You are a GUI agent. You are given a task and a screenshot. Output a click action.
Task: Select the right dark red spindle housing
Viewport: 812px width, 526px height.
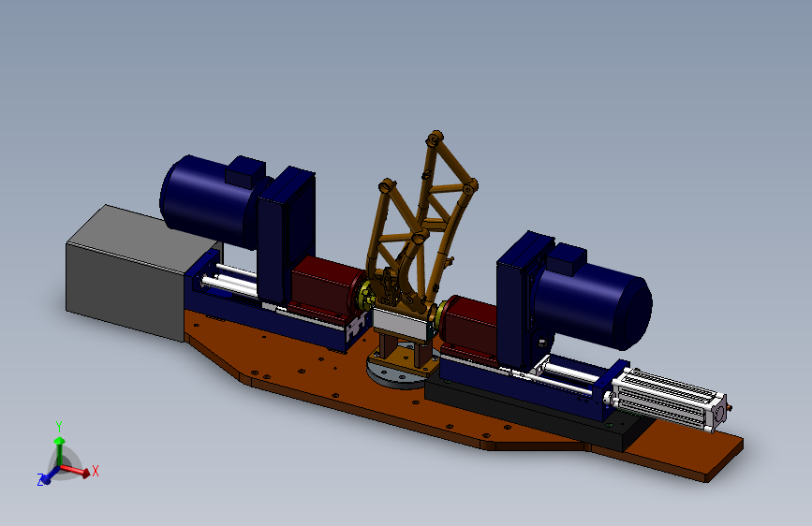tap(471, 326)
